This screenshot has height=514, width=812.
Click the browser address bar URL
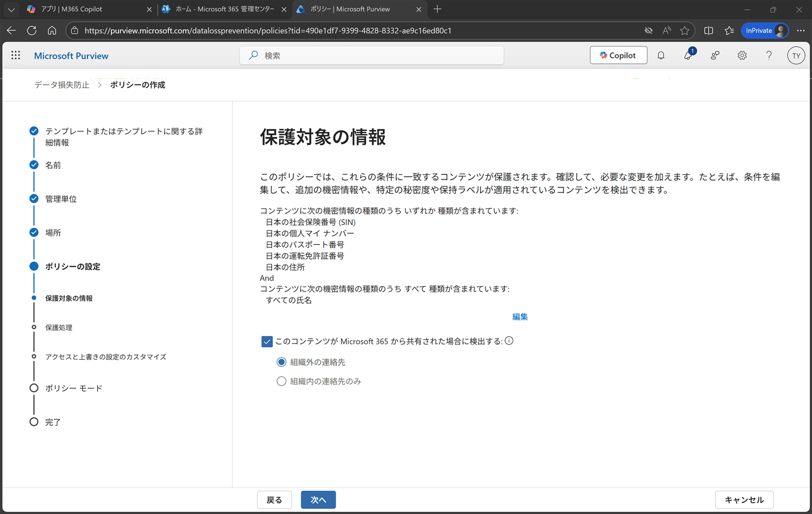268,30
